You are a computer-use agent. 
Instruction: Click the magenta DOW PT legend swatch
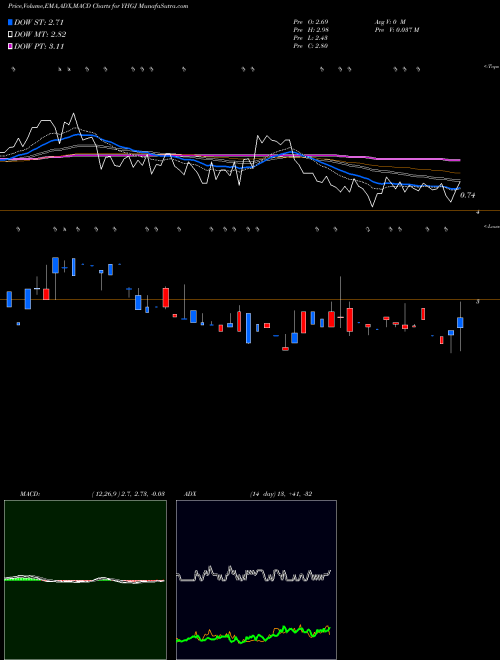pos(10,46)
